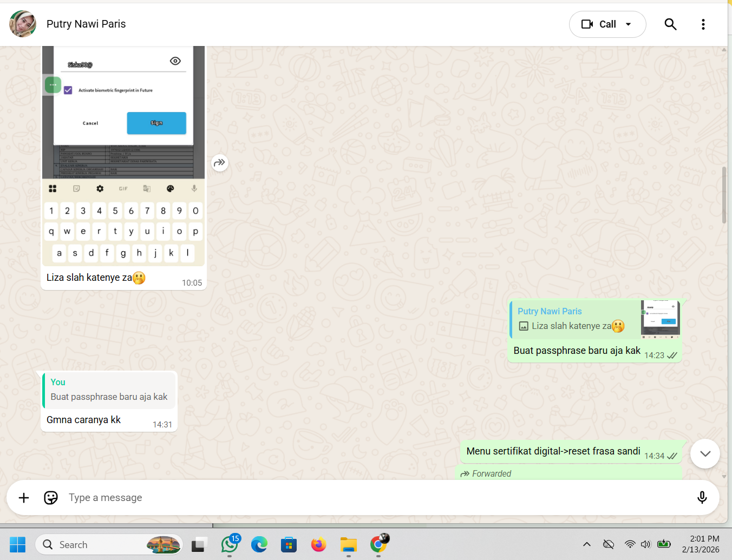Click the search icon in chat header

coord(670,24)
